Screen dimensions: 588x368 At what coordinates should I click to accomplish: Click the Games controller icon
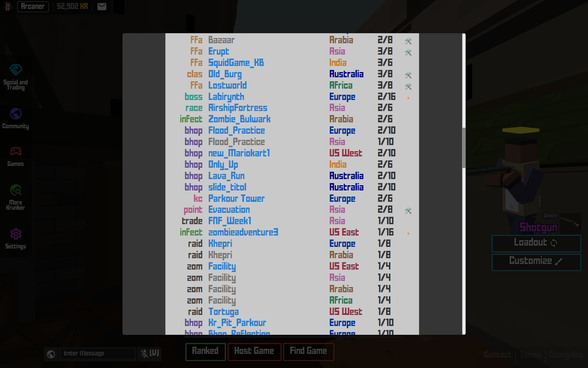[x=16, y=151]
